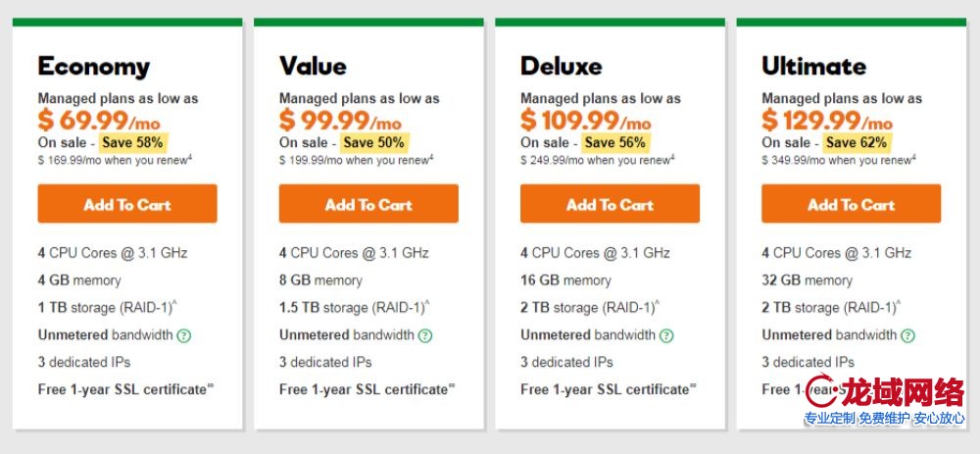This screenshot has height=454, width=980.
Task: Click the Value plan heading
Action: click(x=313, y=67)
